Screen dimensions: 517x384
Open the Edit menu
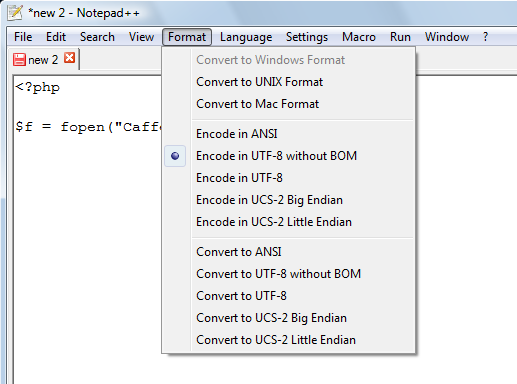pyautogui.click(x=56, y=37)
